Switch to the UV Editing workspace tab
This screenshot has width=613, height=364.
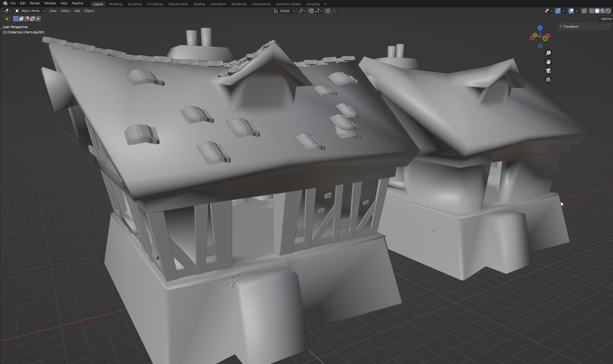click(x=155, y=4)
